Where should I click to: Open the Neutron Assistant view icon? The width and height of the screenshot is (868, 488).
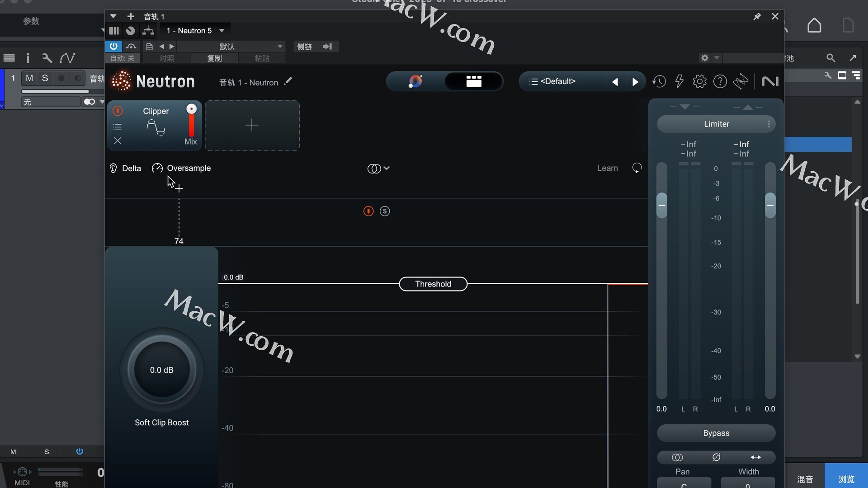(415, 81)
